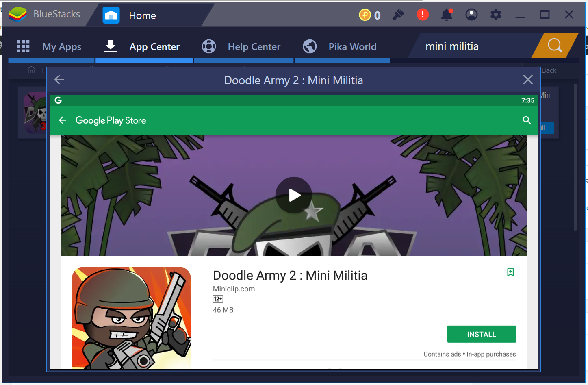This screenshot has height=385, width=588.
Task: Click the green INSTALL button
Action: tap(482, 334)
